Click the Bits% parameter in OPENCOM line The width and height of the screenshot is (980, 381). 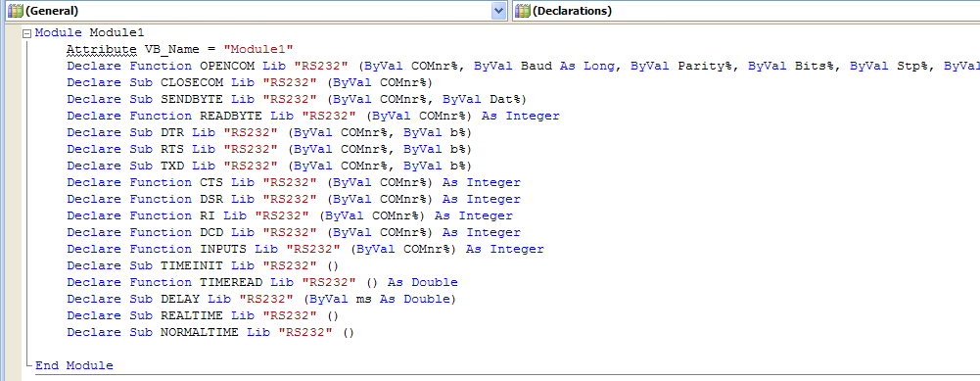815,66
